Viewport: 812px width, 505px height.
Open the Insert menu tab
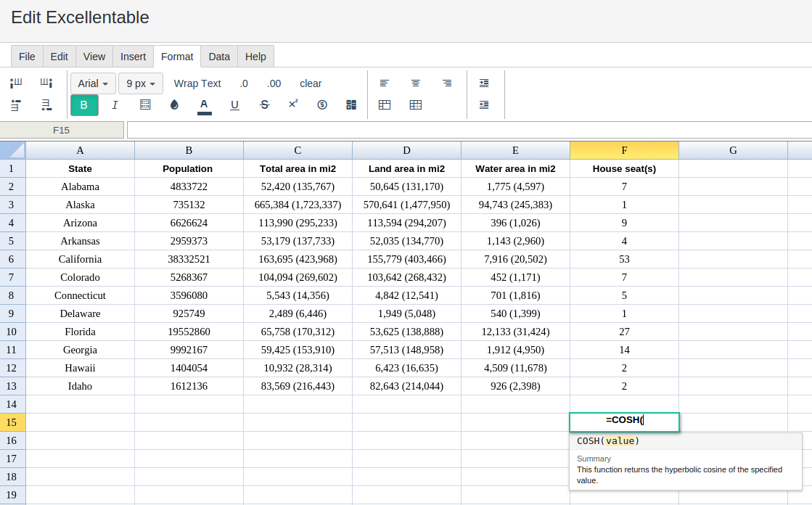click(133, 57)
